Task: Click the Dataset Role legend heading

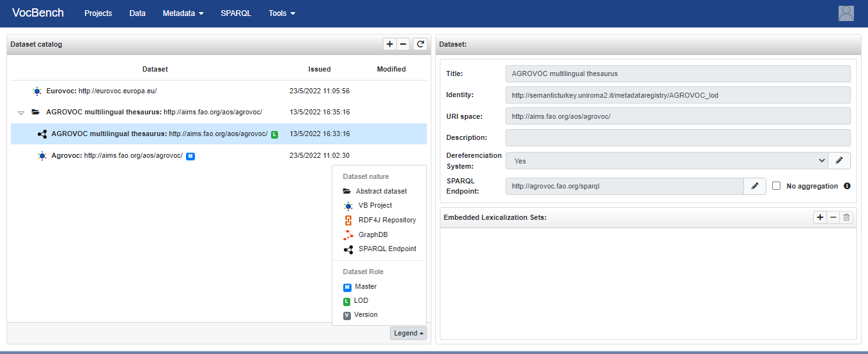Action: point(363,272)
